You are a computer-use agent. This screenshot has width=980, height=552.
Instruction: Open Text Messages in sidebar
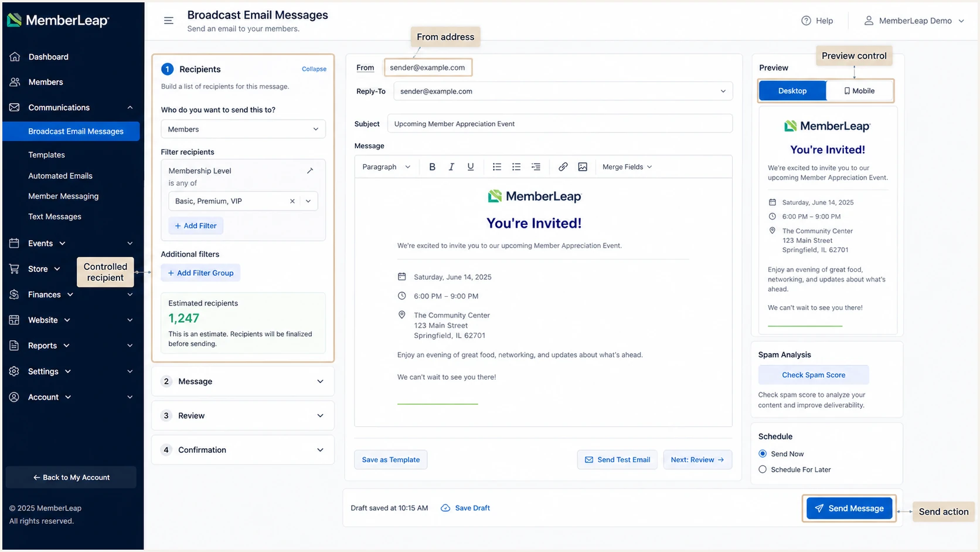coord(55,217)
